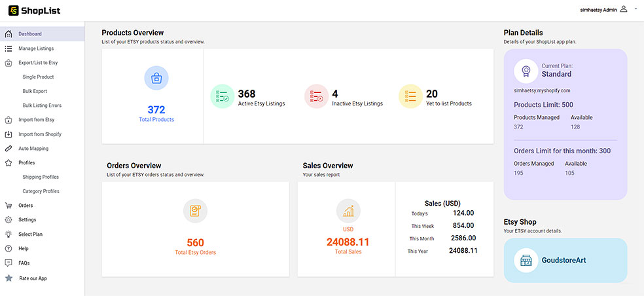The height and width of the screenshot is (296, 644).
Task: Go to Single Product submenu
Action: (x=38, y=77)
